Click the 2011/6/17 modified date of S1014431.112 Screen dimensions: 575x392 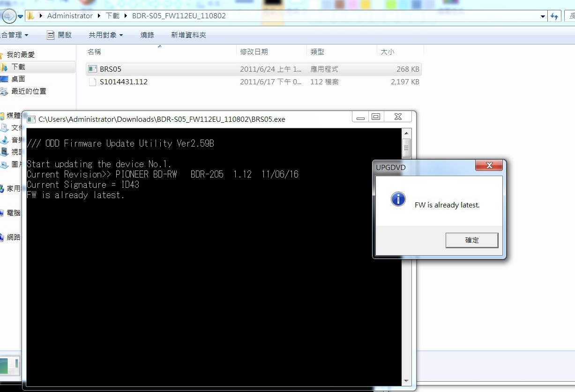(271, 82)
